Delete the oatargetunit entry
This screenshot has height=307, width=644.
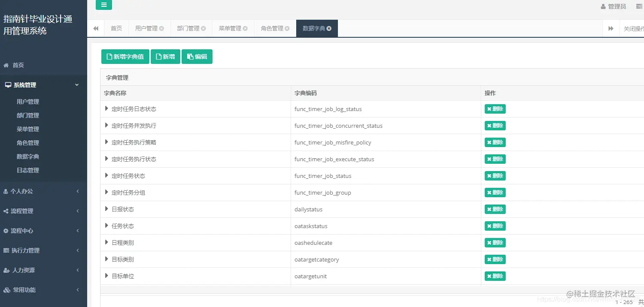[x=495, y=276]
